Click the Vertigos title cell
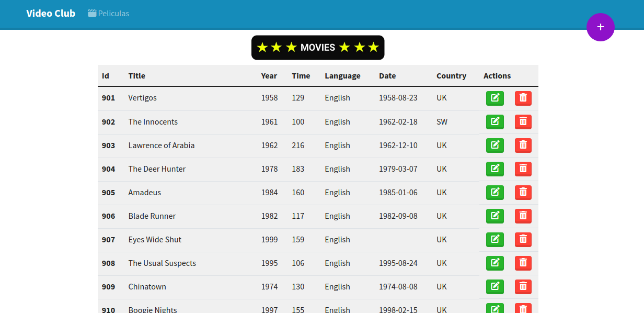This screenshot has width=644, height=313. [x=143, y=98]
